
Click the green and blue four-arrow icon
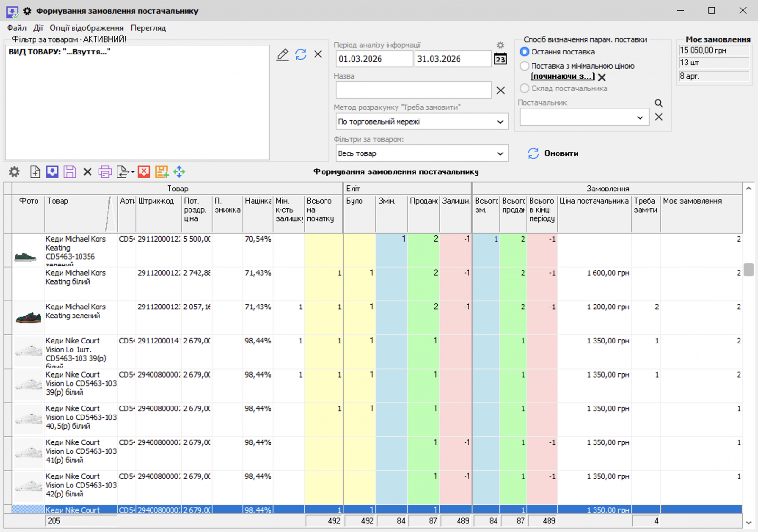[179, 172]
